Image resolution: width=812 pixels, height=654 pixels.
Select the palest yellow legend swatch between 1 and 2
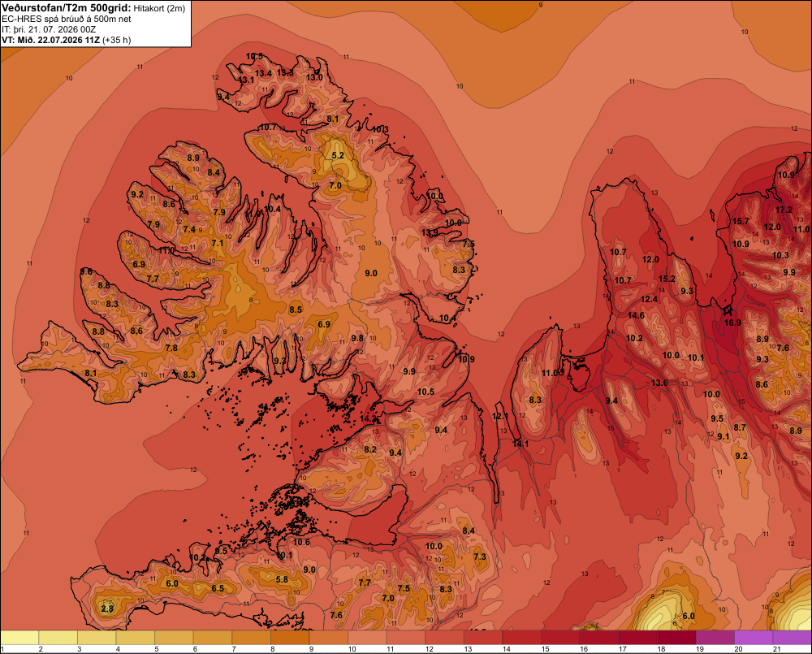tap(19, 637)
